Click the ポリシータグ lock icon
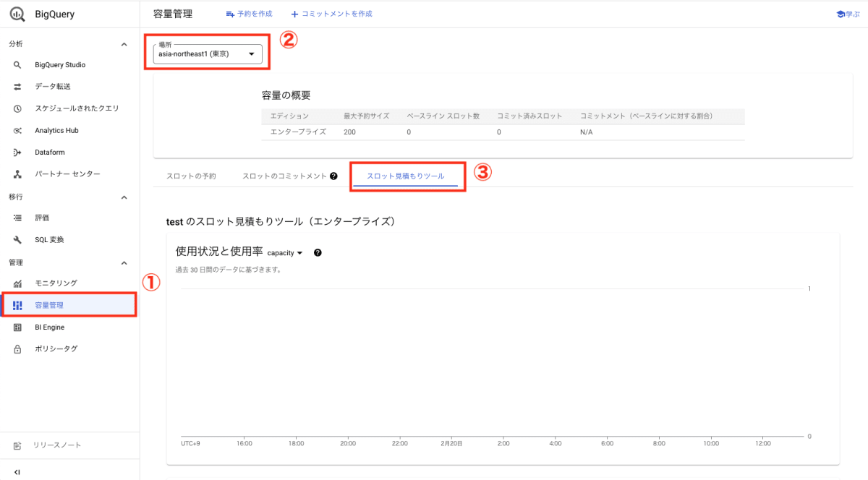Image resolution: width=868 pixels, height=480 pixels. click(17, 349)
